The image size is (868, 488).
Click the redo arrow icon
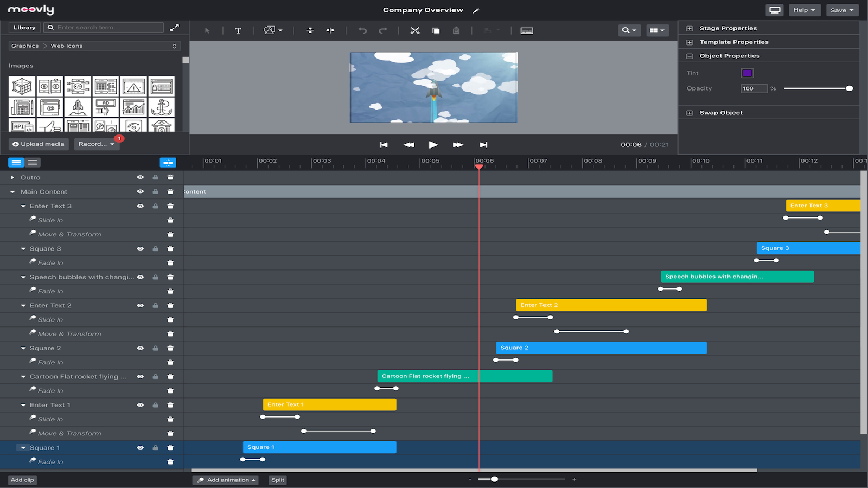(383, 31)
